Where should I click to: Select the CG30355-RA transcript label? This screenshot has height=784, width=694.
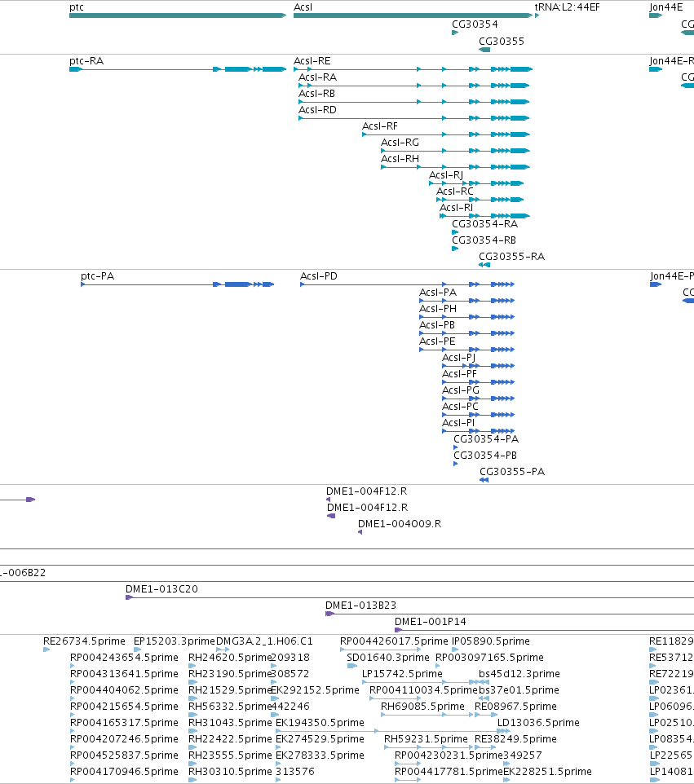point(511,257)
